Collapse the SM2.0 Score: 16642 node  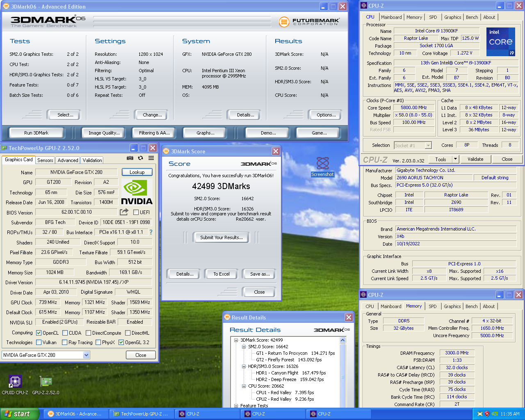click(244, 347)
